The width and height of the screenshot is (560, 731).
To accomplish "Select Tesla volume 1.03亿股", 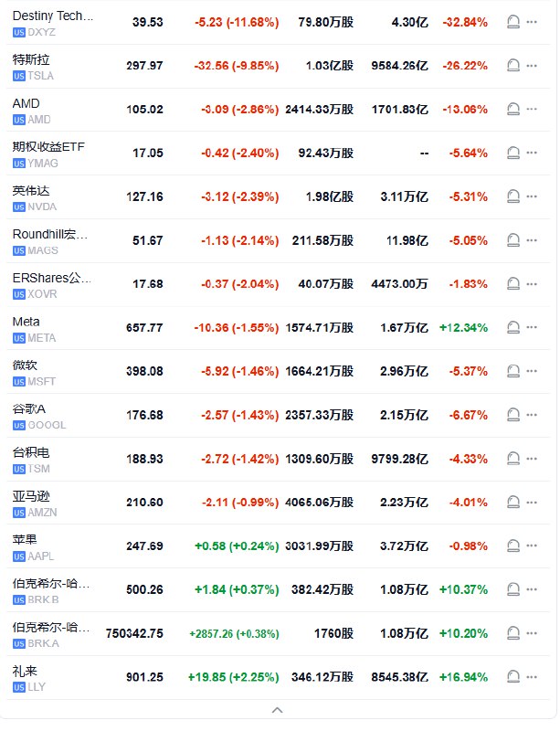I will (x=330, y=66).
